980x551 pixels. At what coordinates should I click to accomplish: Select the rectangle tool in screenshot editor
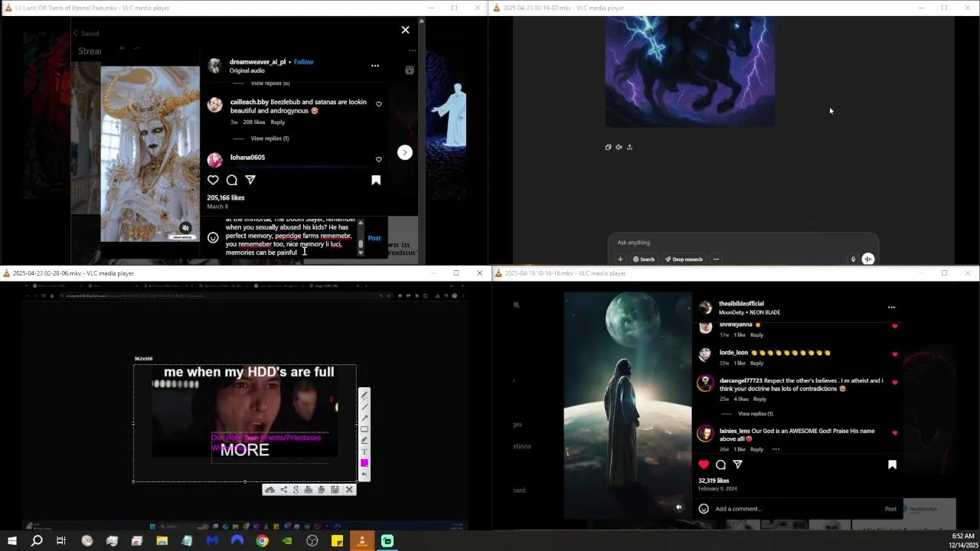364,429
